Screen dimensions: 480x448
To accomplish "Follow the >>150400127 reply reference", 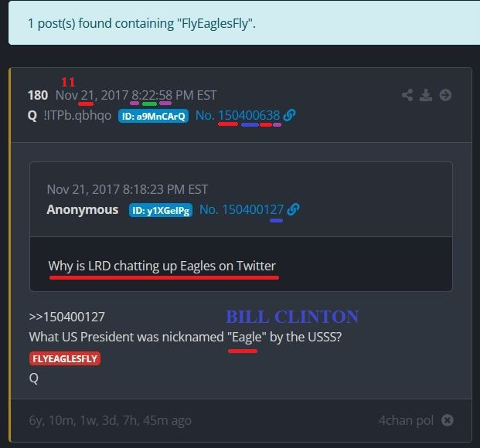I will [x=67, y=317].
